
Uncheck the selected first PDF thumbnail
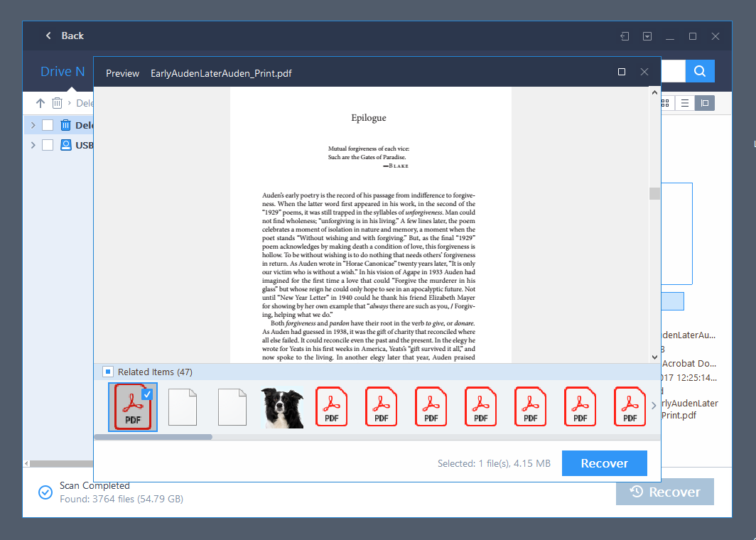point(147,394)
